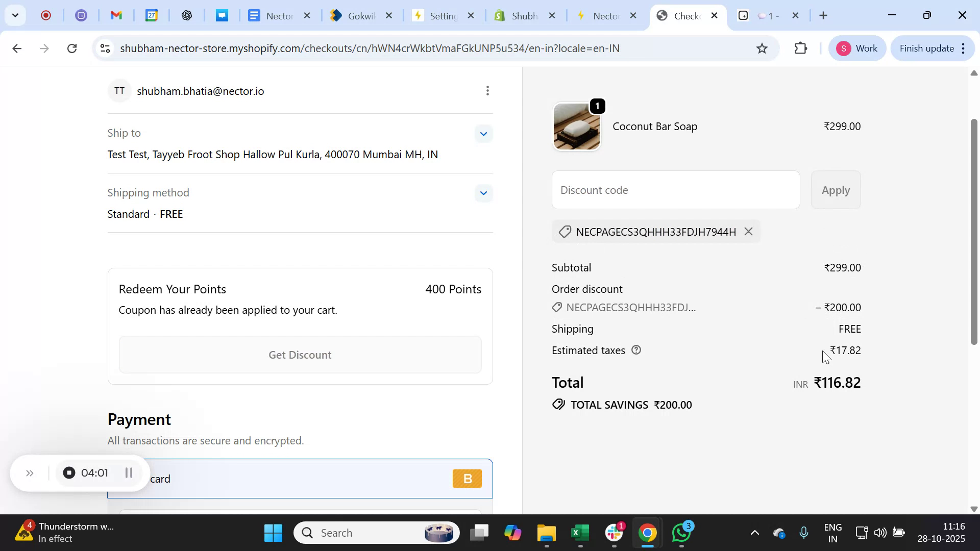This screenshot has height=551, width=980.
Task: Open the browser extensions puzzle icon
Action: pos(801,48)
